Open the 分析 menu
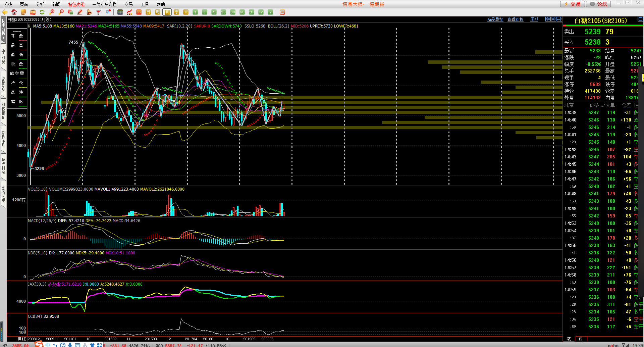 tap(40, 4)
